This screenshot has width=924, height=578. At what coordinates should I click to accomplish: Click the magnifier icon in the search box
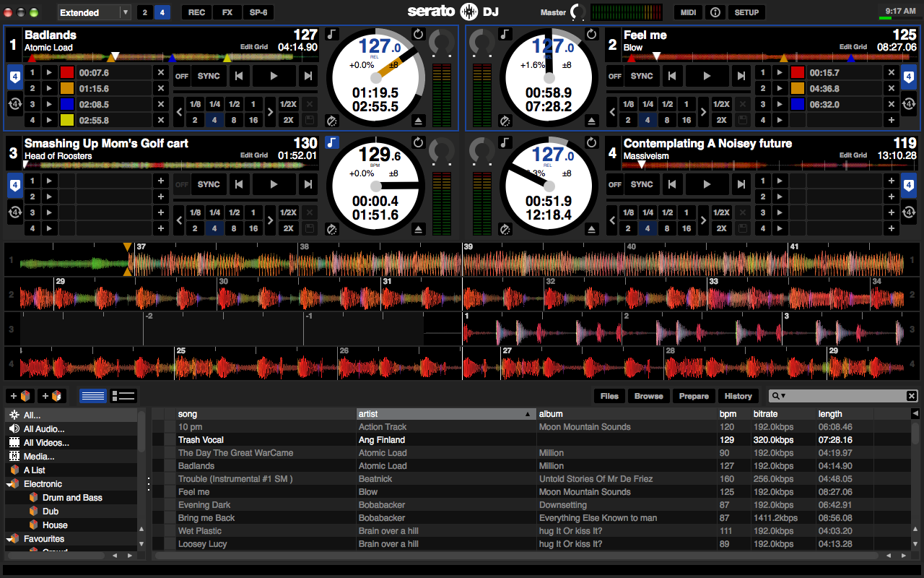click(x=775, y=396)
